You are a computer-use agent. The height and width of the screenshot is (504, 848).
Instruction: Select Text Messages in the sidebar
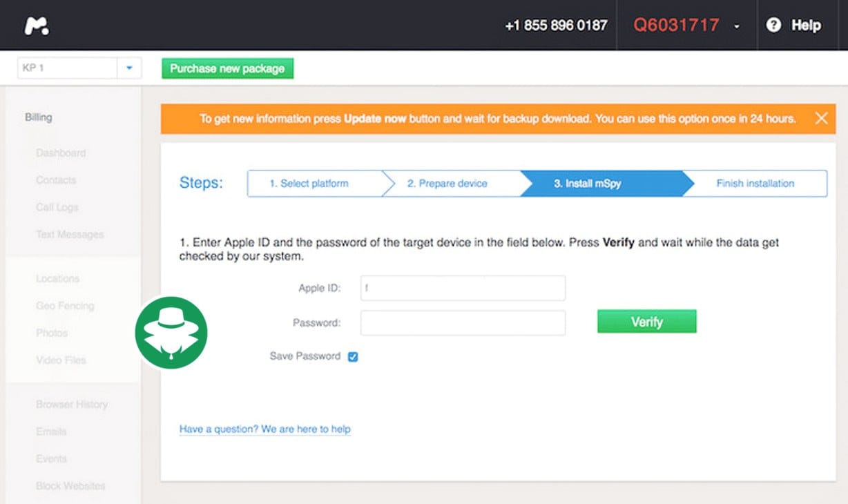tap(70, 235)
